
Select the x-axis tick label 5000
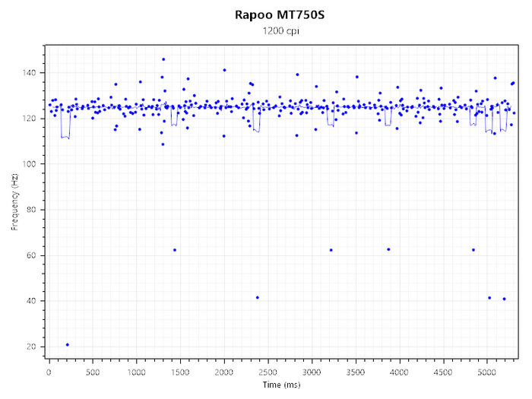[487, 372]
